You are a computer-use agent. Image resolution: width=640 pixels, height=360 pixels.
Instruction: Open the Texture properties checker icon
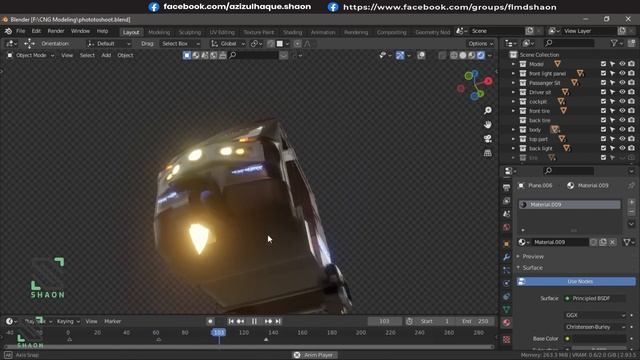click(x=507, y=340)
